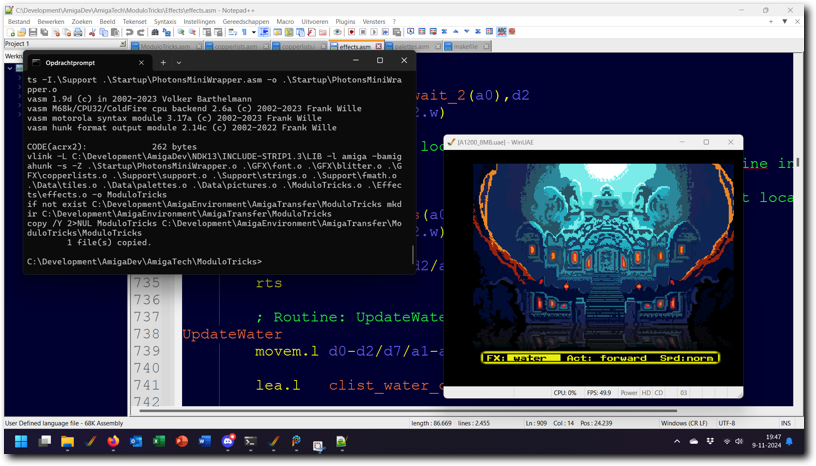Click the Notepad++ horizontal scrollbar
This screenshot has height=466, width=816.
pyautogui.click(x=409, y=410)
